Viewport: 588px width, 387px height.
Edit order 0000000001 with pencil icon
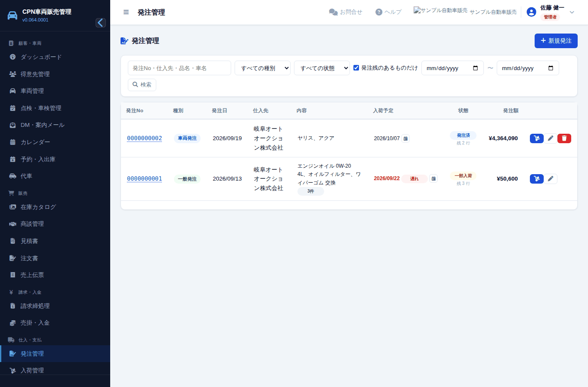[551, 179]
